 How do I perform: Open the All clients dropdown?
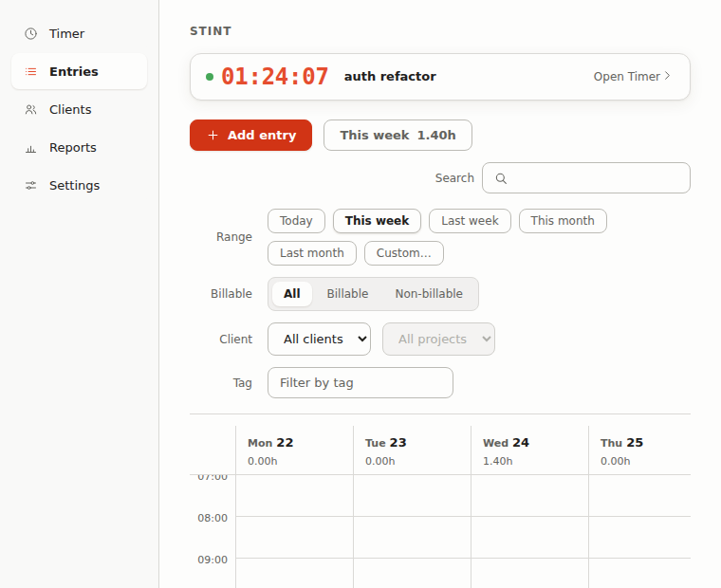pyautogui.click(x=319, y=340)
